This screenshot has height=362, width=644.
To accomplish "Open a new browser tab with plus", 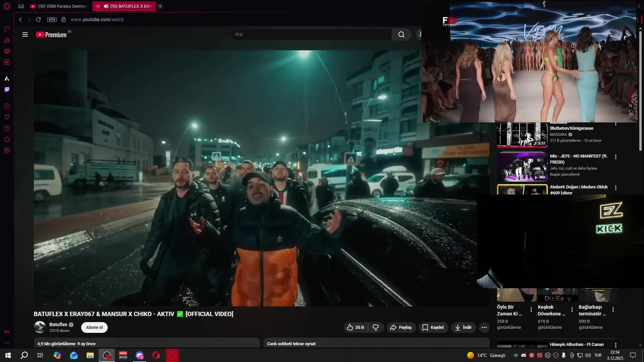I will click(x=160, y=6).
